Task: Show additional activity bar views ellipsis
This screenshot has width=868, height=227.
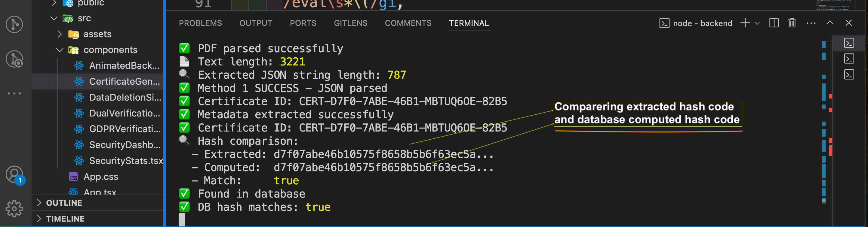Action: [14, 93]
